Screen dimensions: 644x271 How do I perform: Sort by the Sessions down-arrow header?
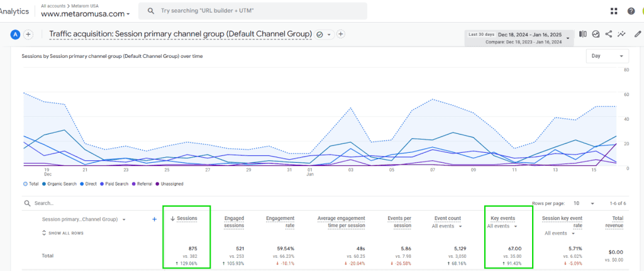click(x=184, y=218)
